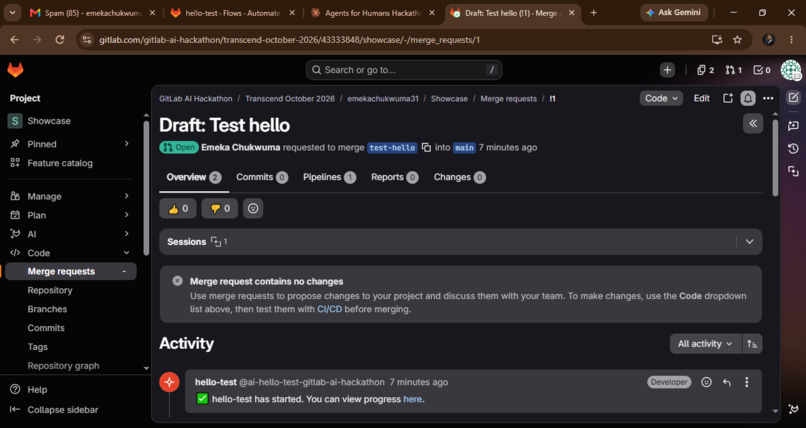Switch to the Reports tab

pos(395,177)
